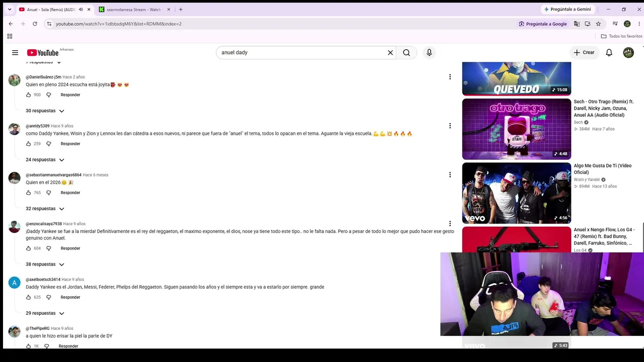Play the Otro Trago thumbnail
Viewport: 644px width, 362px height.
(517, 129)
